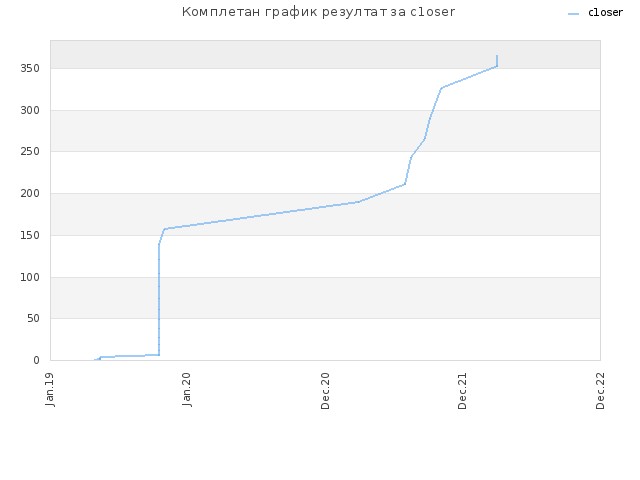Click the 250 y-axis label
The width and height of the screenshot is (640, 480).
[30, 151]
